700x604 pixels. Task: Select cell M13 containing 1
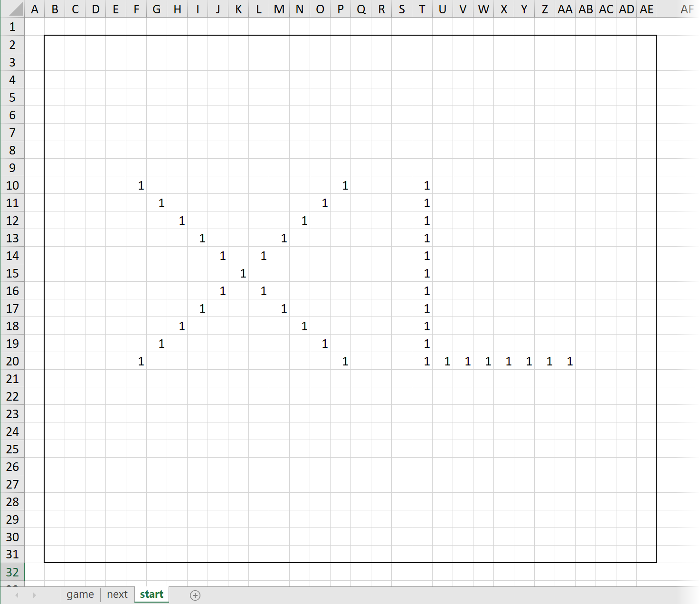tap(279, 238)
